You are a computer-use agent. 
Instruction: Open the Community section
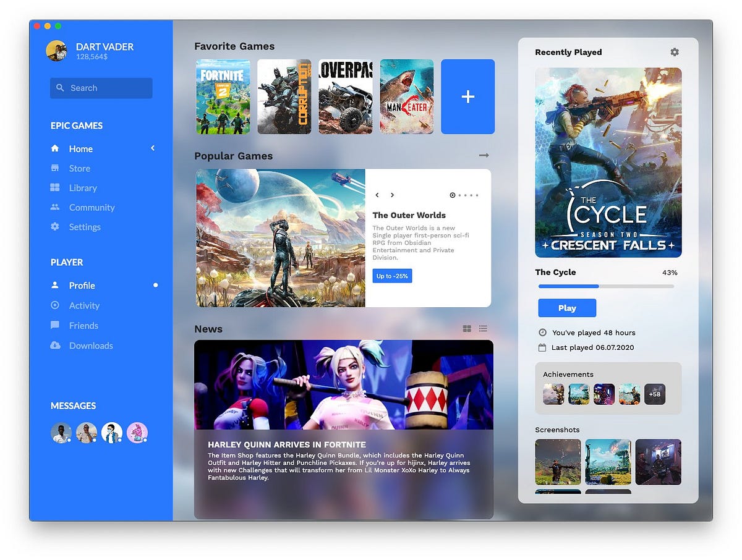92,208
